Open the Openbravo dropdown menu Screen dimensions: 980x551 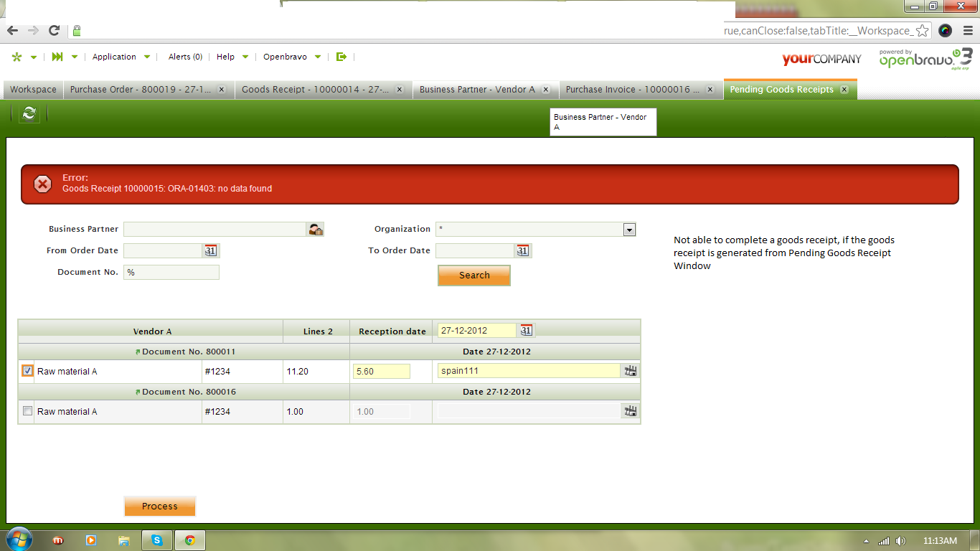[x=292, y=57]
